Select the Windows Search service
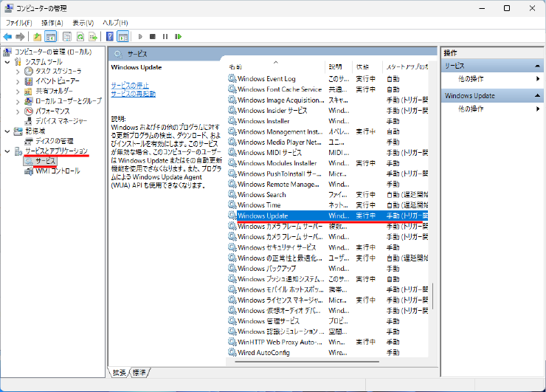This screenshot has height=392, width=546. [x=328, y=195]
